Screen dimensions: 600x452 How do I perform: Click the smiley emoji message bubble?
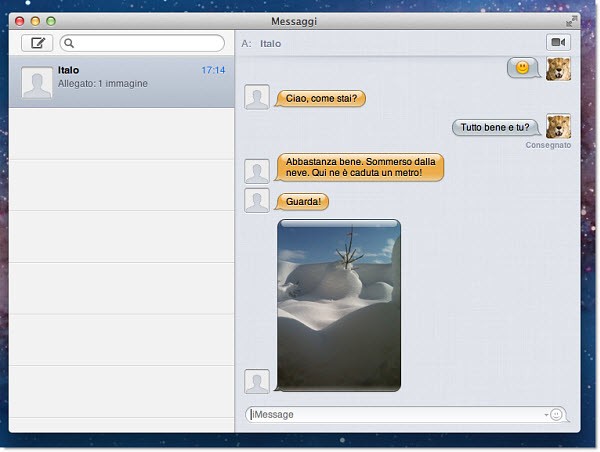(523, 68)
